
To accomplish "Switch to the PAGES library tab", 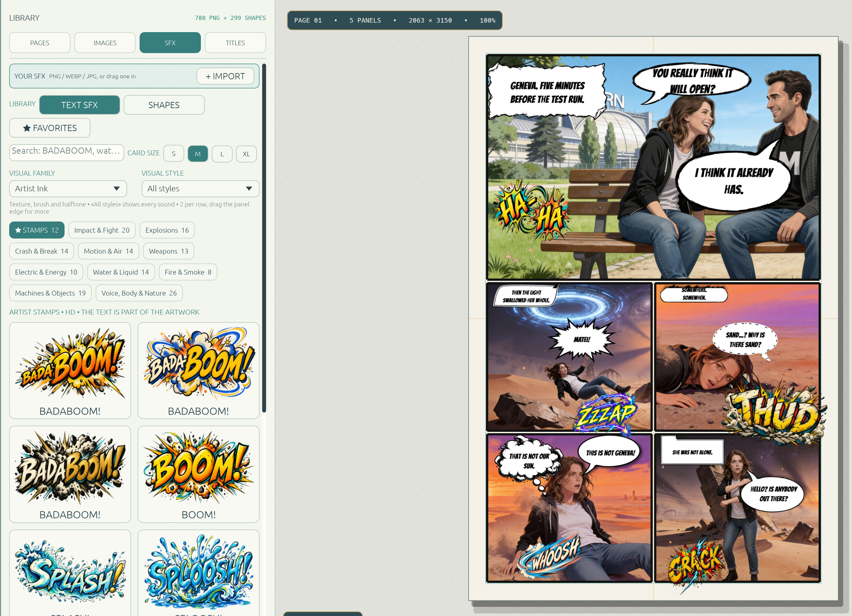I will [x=39, y=43].
